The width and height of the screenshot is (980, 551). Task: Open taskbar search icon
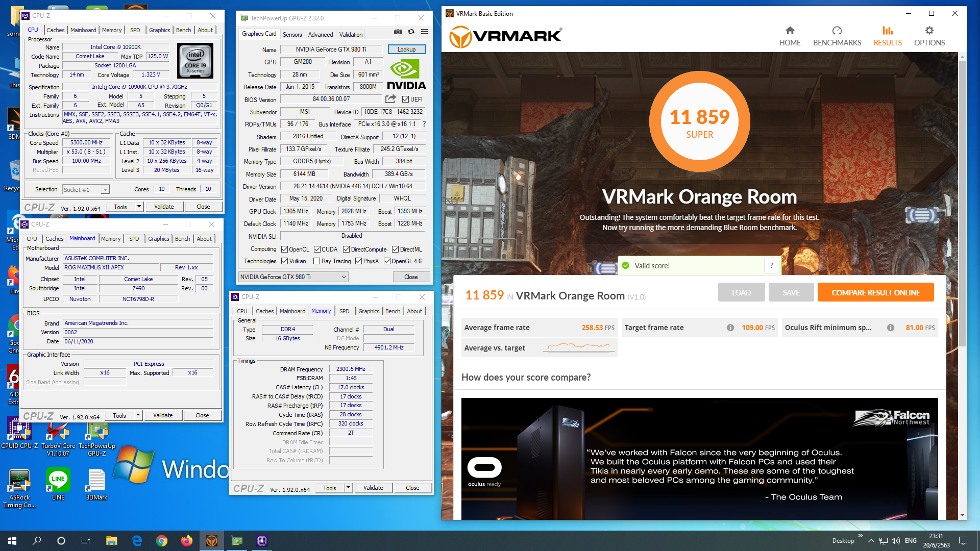pyautogui.click(x=37, y=541)
